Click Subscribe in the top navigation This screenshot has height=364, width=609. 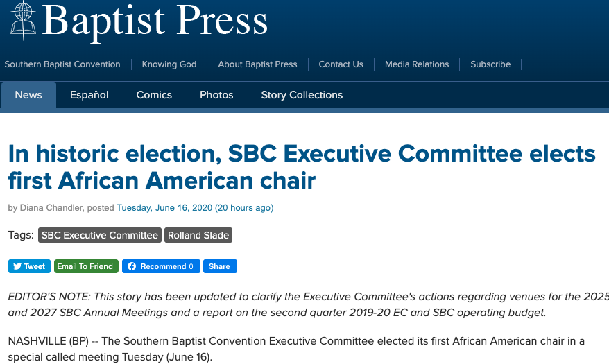point(490,64)
